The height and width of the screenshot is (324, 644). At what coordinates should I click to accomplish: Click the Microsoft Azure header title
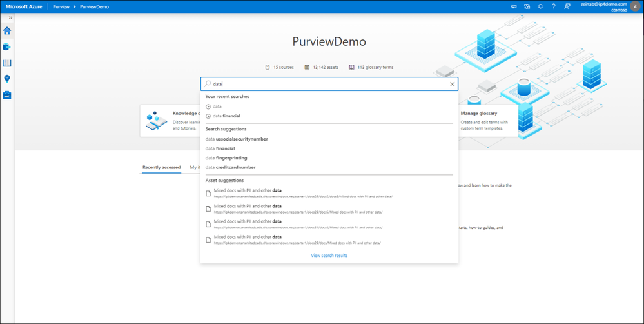point(24,6)
